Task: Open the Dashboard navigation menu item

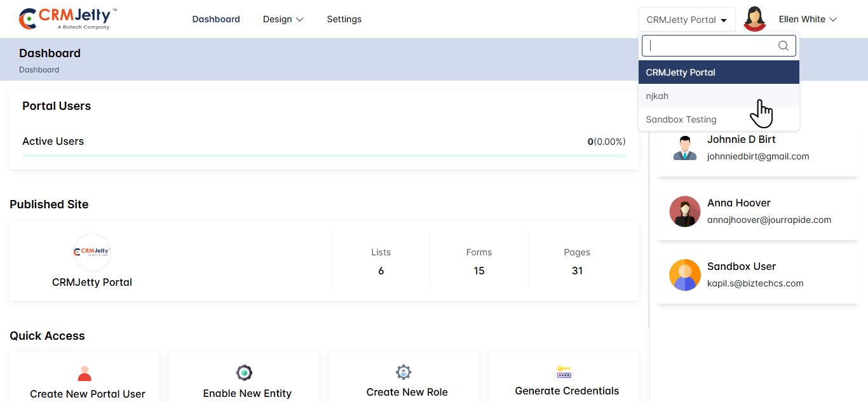Action: pyautogui.click(x=216, y=19)
